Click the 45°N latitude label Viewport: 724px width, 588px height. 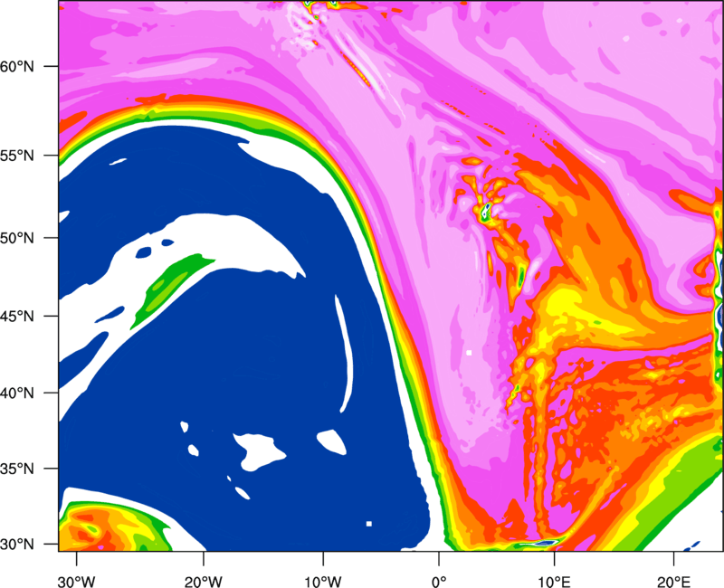pos(17,317)
